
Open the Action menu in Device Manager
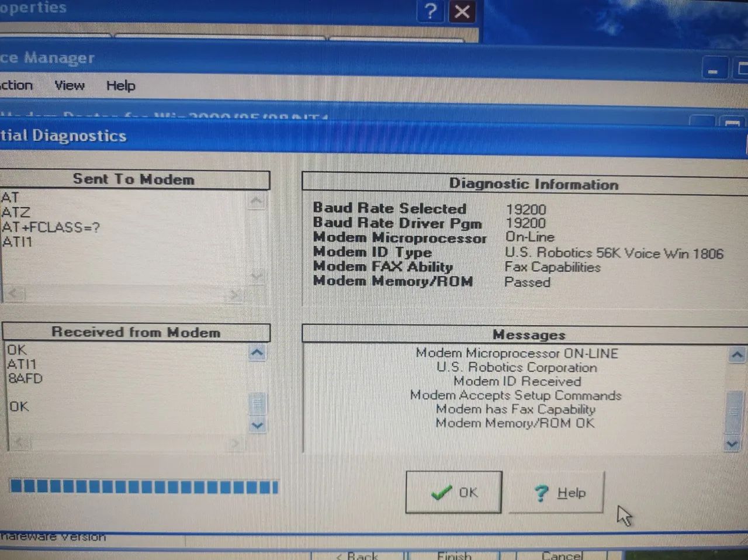[16, 85]
